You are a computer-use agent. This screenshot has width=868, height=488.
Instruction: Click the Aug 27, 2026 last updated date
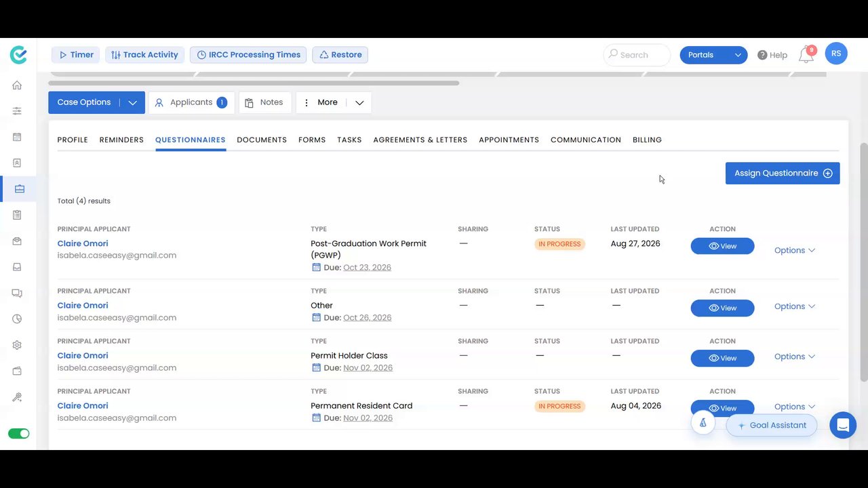point(635,243)
